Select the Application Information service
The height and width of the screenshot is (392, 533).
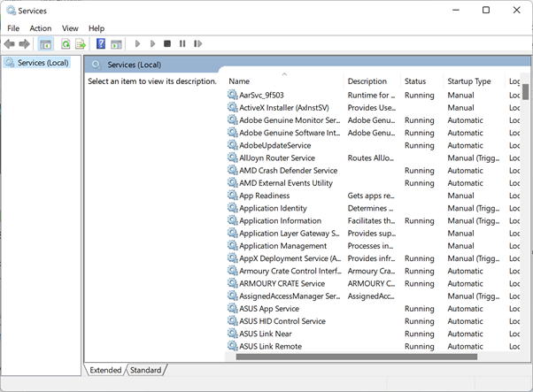[373, 221]
